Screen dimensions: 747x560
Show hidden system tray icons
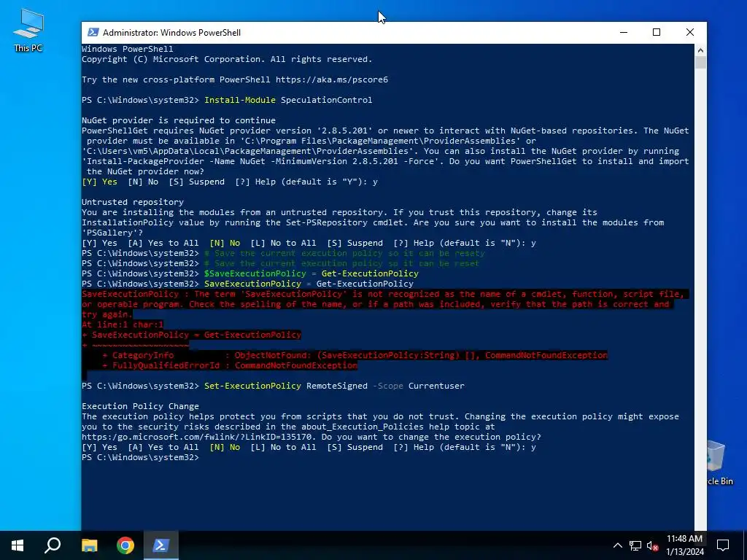pos(617,545)
